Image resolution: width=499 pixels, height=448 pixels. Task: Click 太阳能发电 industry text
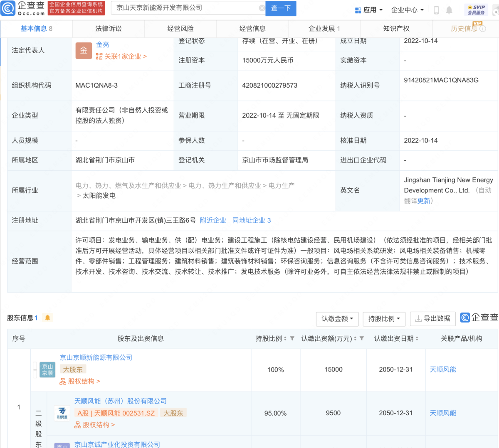tap(99, 196)
